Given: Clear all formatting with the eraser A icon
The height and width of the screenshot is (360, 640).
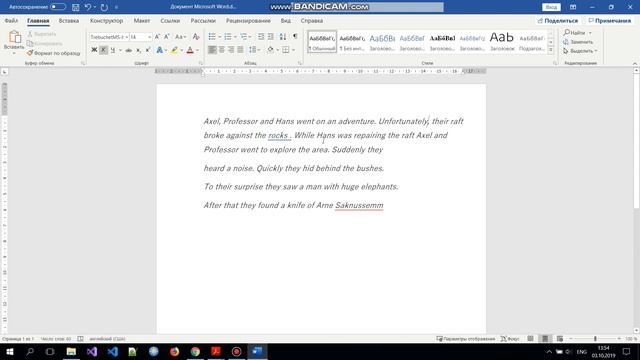Looking at the screenshot, I should pyautogui.click(x=196, y=37).
